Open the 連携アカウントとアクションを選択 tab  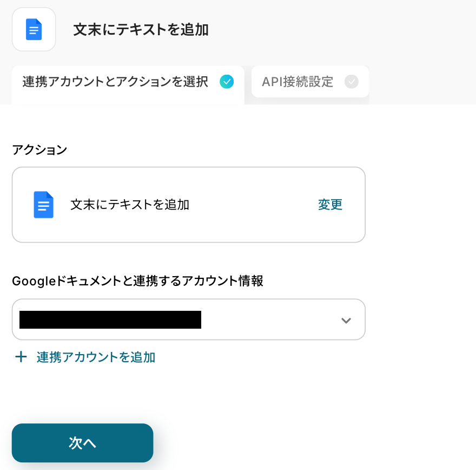point(115,82)
